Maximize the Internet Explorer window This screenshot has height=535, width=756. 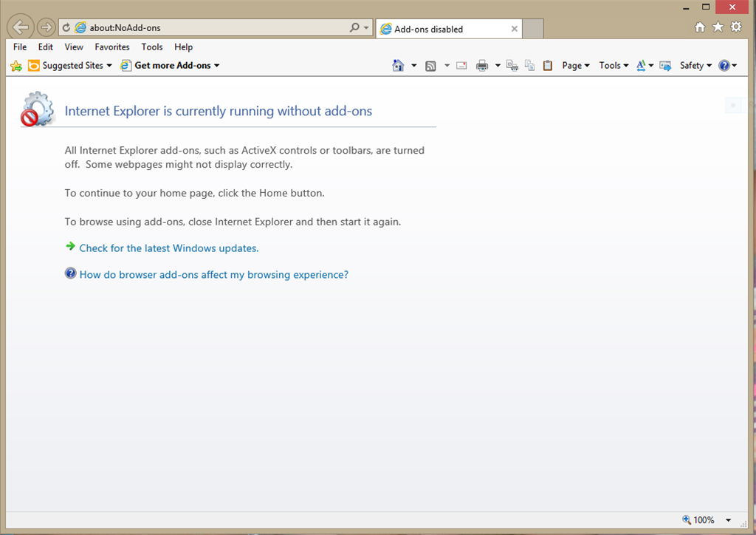(x=706, y=7)
